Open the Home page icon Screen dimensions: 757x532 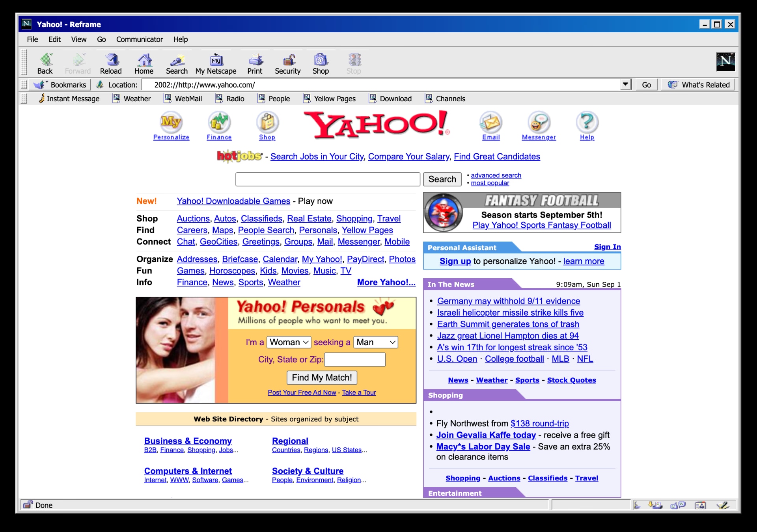[x=144, y=63]
